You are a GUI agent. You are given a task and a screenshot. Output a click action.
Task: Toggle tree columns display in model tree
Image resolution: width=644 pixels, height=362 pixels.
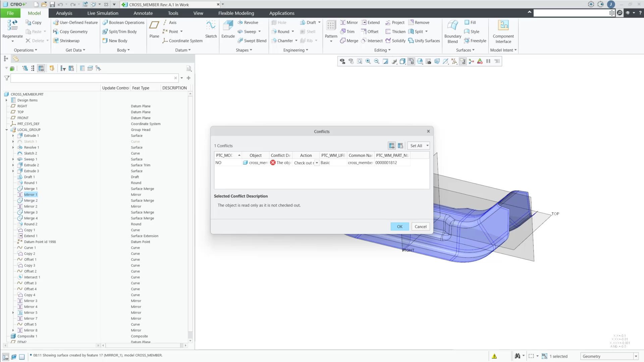tap(41, 68)
